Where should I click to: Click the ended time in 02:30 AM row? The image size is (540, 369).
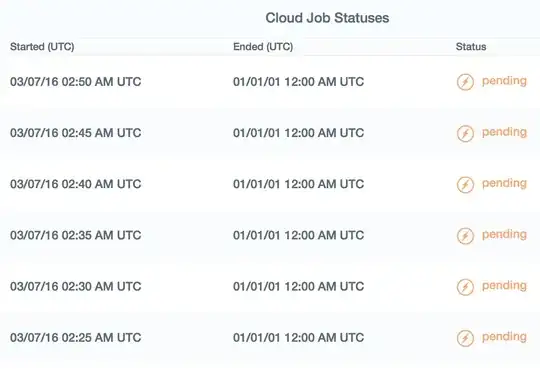point(298,286)
